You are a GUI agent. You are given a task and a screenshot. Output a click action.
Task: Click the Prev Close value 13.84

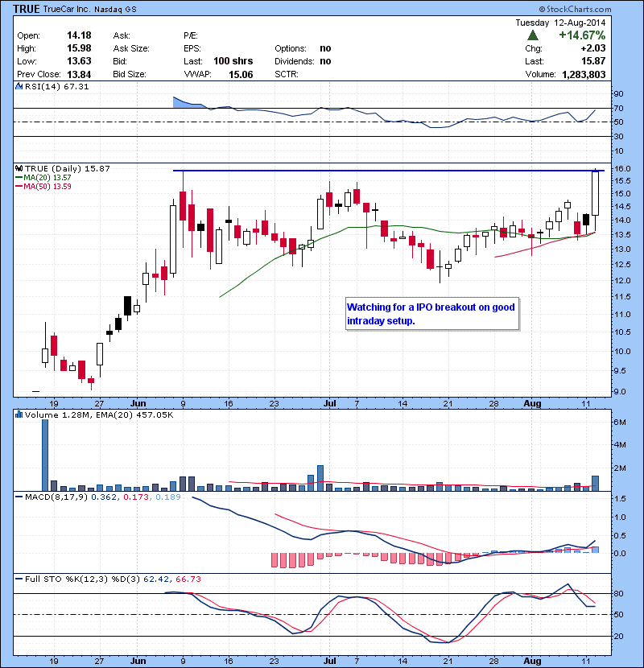click(79, 74)
